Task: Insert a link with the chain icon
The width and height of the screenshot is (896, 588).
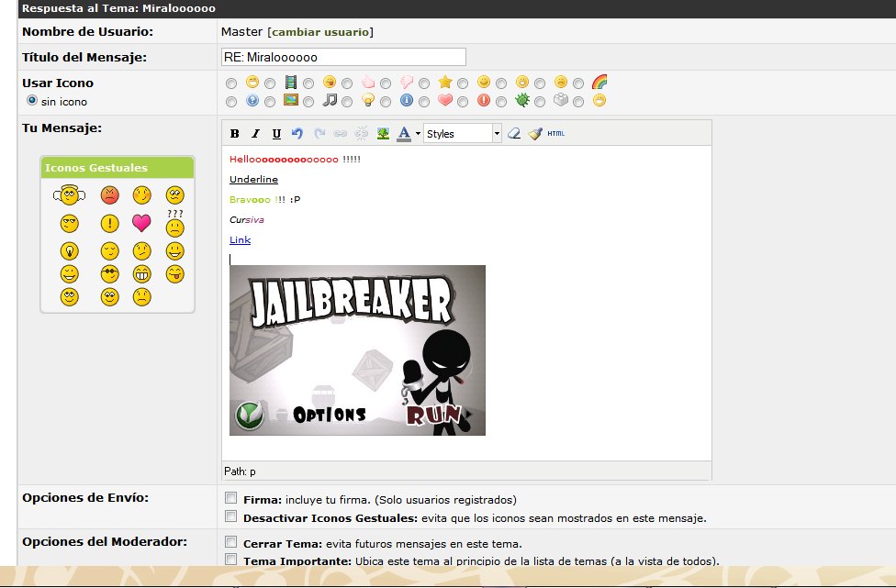Action: pyautogui.click(x=340, y=134)
